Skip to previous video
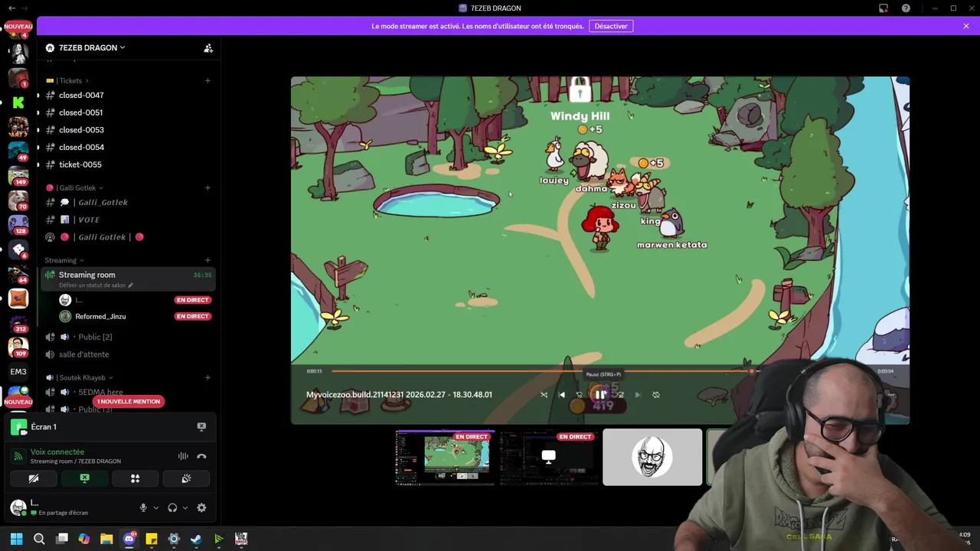This screenshot has width=980, height=551. [x=562, y=395]
